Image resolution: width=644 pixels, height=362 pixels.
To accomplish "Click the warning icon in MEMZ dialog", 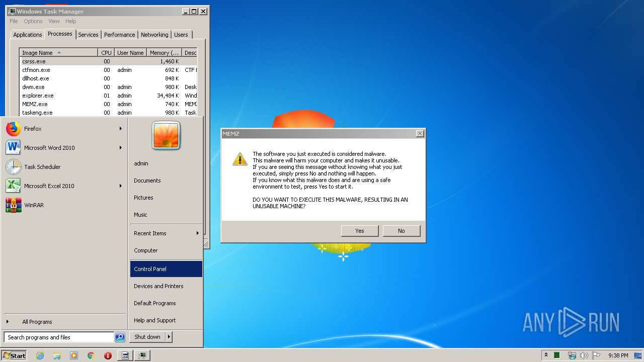I will 239,159.
